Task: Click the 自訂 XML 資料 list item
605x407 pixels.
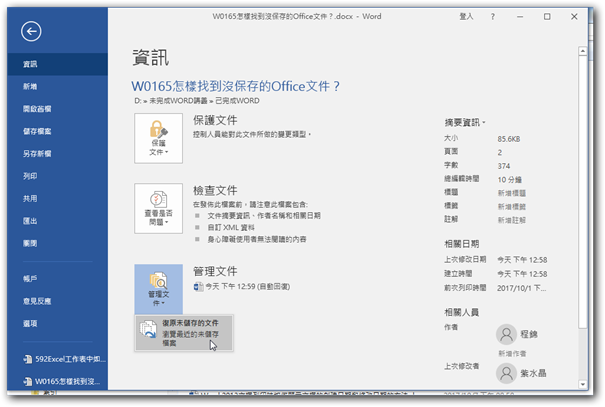Action: [x=231, y=228]
